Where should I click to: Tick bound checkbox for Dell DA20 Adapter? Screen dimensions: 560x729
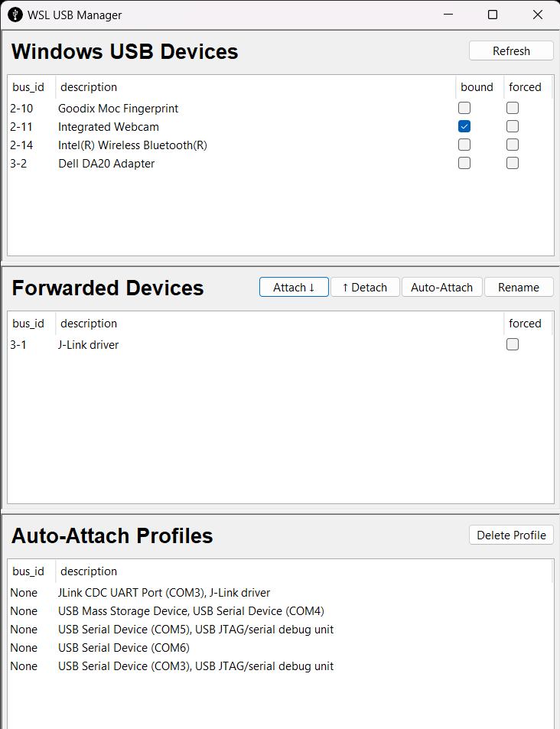coord(464,163)
